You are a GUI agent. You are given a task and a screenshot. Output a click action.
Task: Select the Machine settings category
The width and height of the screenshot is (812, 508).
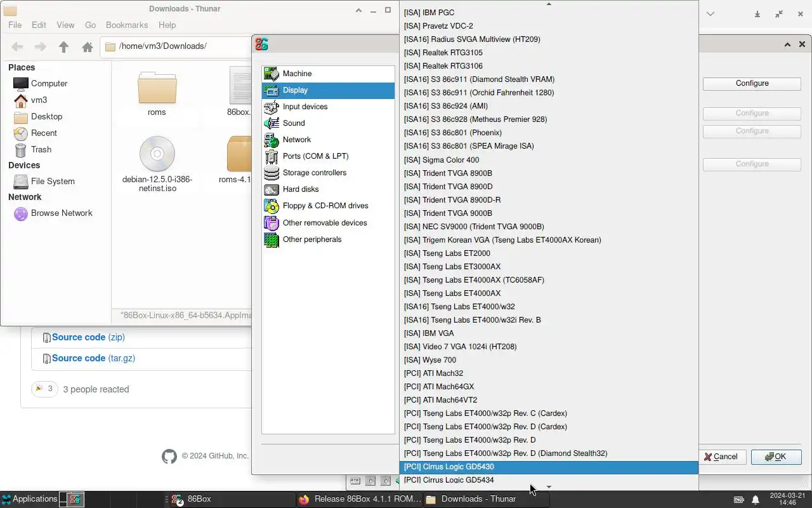point(328,74)
